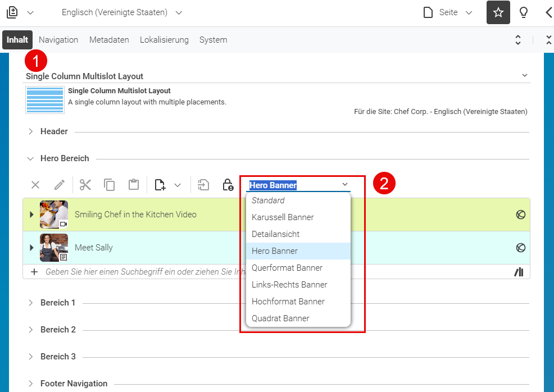Switch to the Inhalt tab
The height and width of the screenshot is (392, 554).
coord(17,39)
